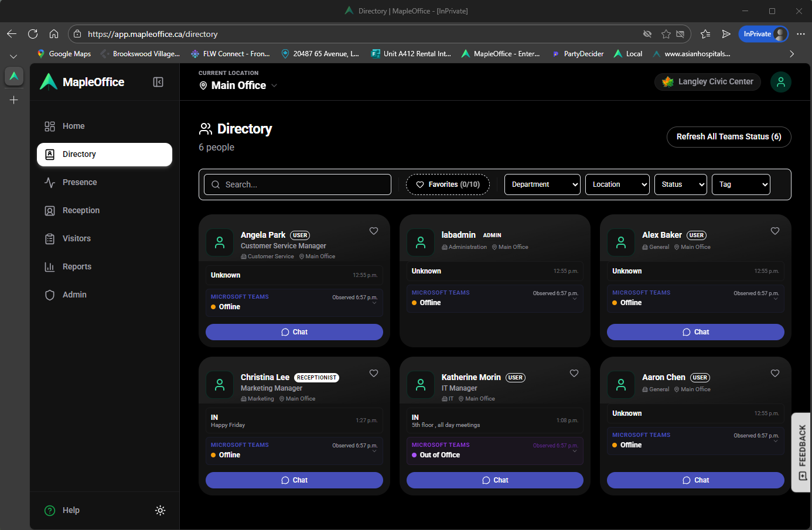The image size is (812, 530).
Task: Collapse the MapleOffice sidebar panel
Action: (158, 82)
